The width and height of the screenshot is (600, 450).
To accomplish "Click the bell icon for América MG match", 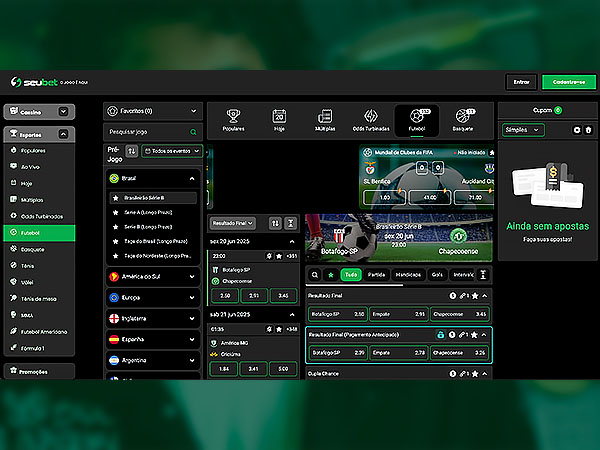I will 269,329.
